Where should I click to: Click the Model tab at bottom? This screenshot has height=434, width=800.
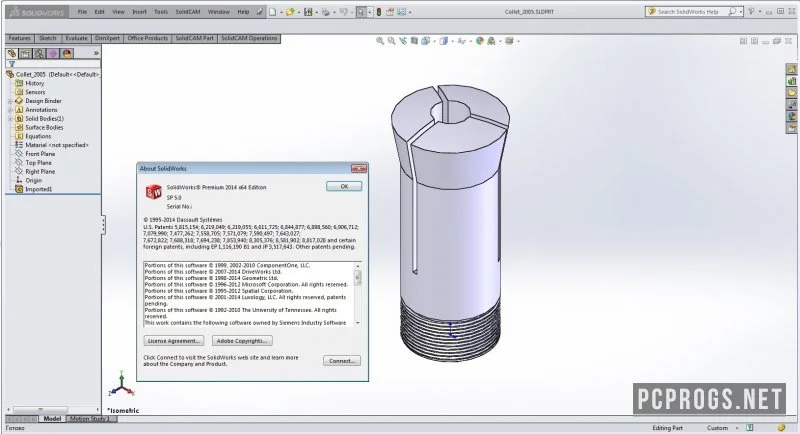point(52,419)
